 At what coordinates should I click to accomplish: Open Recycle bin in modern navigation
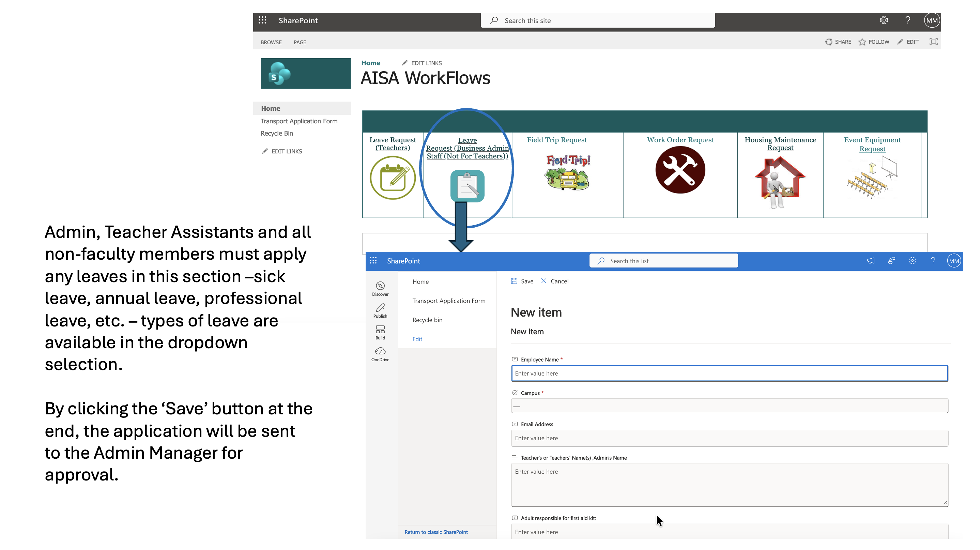[427, 320]
